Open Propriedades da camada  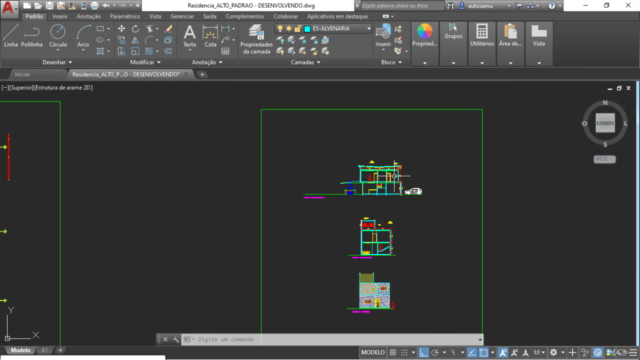pos(256,39)
